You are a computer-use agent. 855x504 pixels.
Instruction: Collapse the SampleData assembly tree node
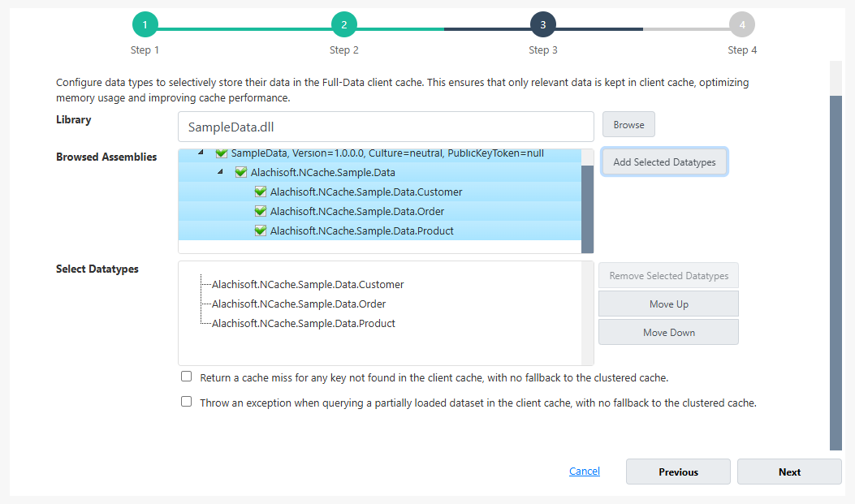(201, 153)
